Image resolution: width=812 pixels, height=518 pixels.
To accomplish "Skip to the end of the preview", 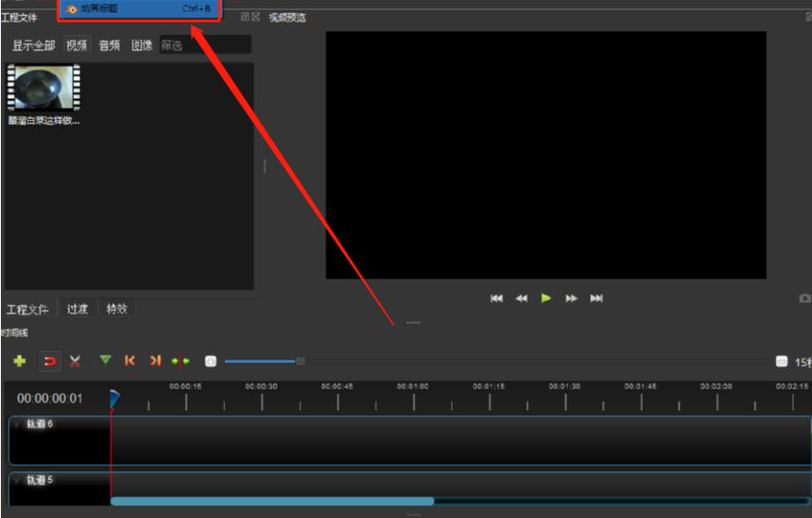I will click(x=597, y=298).
